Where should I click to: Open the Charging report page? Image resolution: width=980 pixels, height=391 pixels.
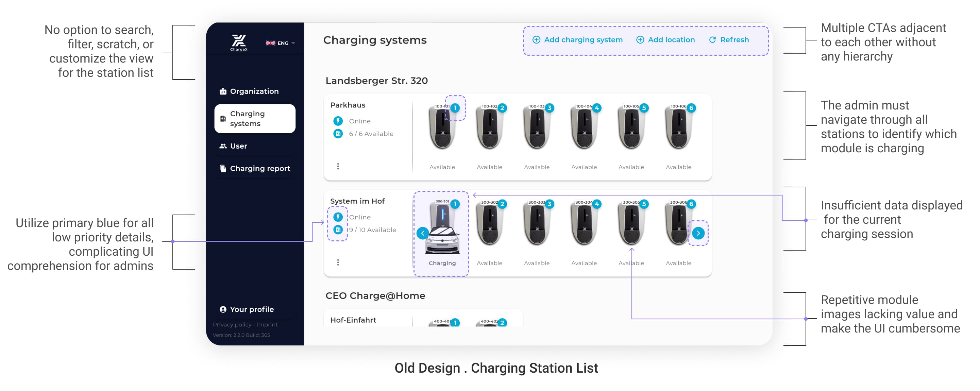click(259, 169)
